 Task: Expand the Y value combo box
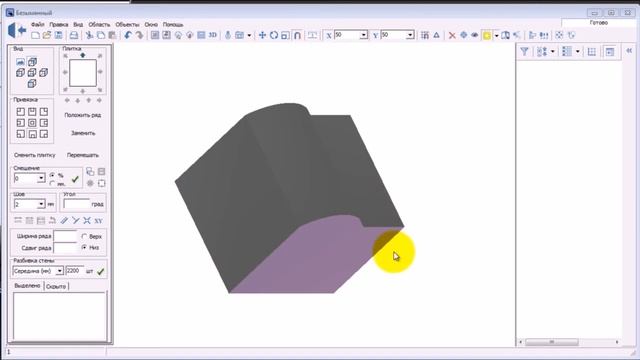410,36
